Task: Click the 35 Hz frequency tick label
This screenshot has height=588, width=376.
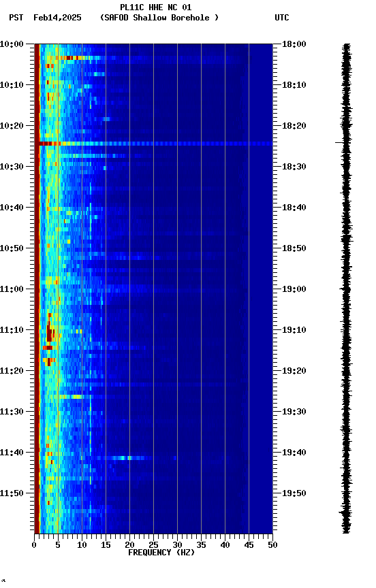Action: pos(201,545)
